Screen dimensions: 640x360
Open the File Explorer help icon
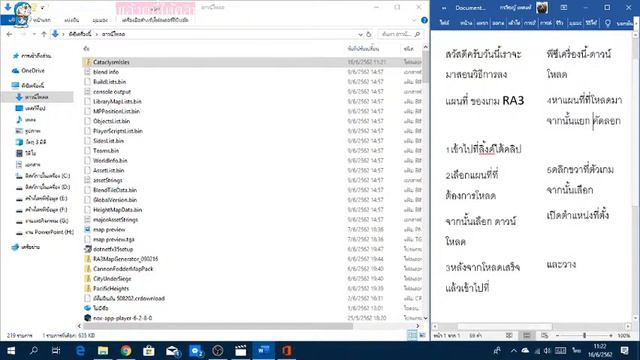tap(424, 20)
